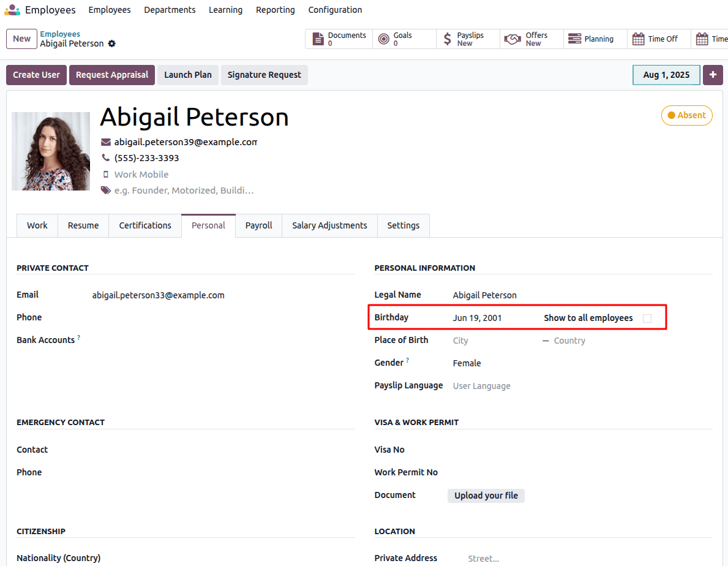
Task: Open the gear actions menu beside Abigail Peterson
Action: pos(111,44)
